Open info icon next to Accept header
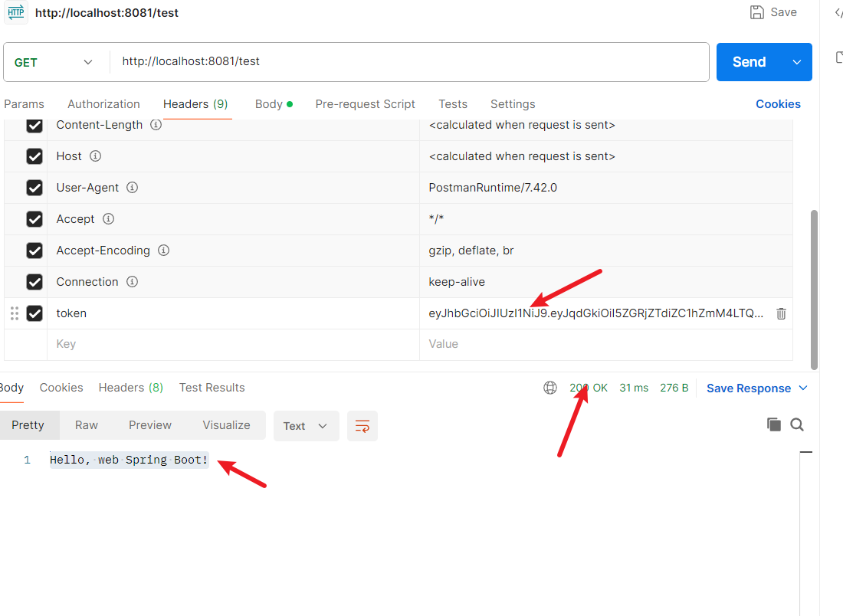Screen dimensions: 843x616 (x=109, y=219)
